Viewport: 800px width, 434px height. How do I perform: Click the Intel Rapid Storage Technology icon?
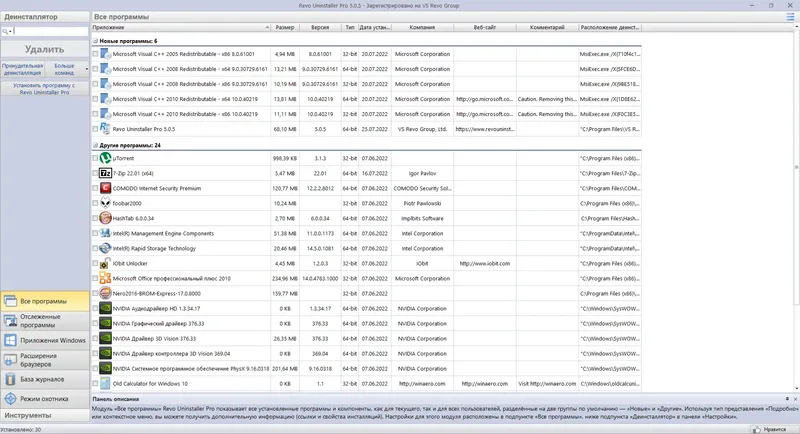105,248
